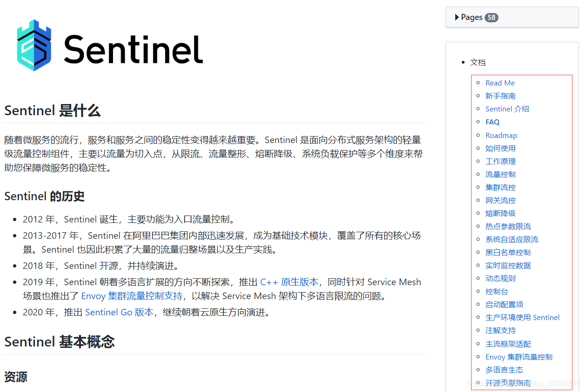Expand the Pages disclosure triangle
The image size is (585, 392).
pyautogui.click(x=457, y=17)
